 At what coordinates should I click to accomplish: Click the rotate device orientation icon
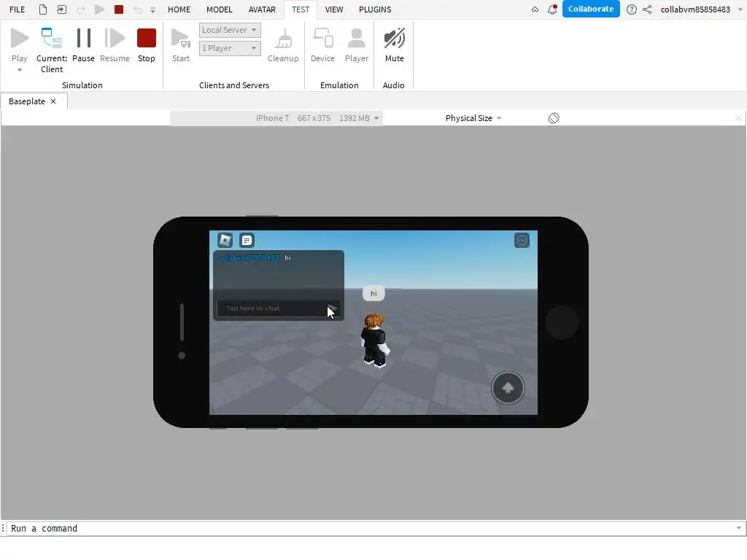pos(554,118)
